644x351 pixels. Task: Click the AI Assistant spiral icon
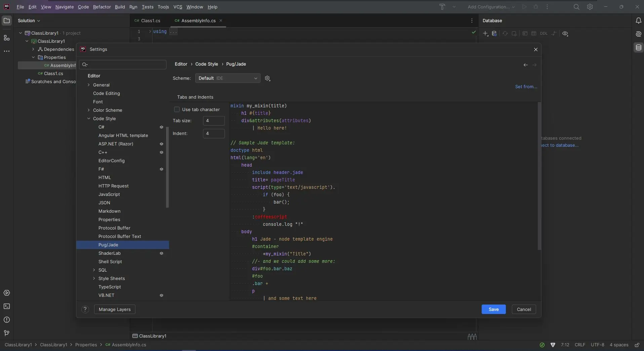pos(638,34)
